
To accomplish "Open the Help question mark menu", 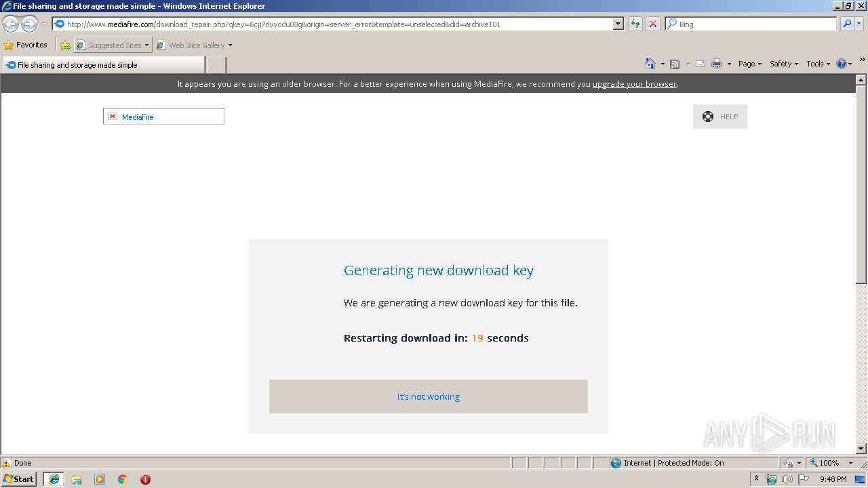I will click(x=844, y=64).
